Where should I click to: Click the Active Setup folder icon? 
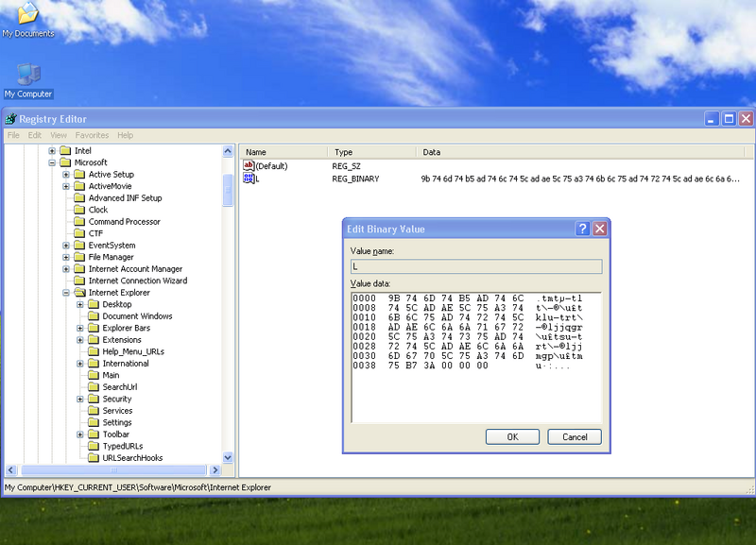[79, 175]
